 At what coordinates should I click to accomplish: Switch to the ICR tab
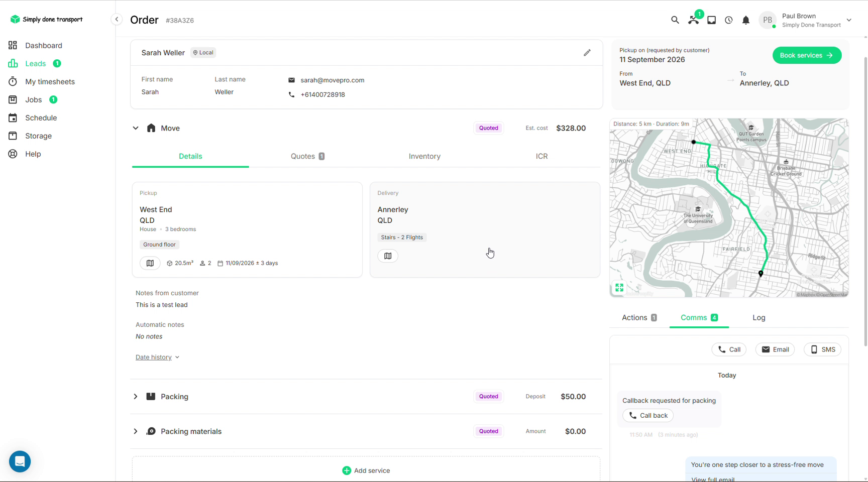tap(541, 156)
